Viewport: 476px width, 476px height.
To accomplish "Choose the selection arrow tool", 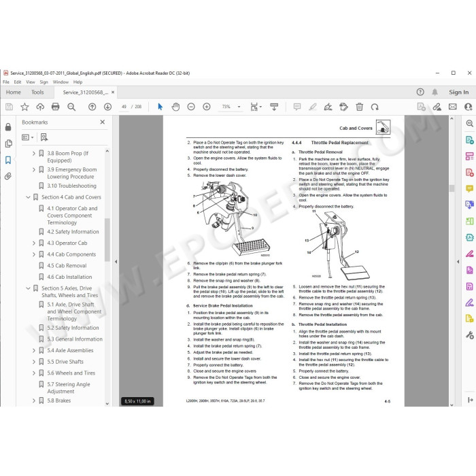I will point(160,107).
